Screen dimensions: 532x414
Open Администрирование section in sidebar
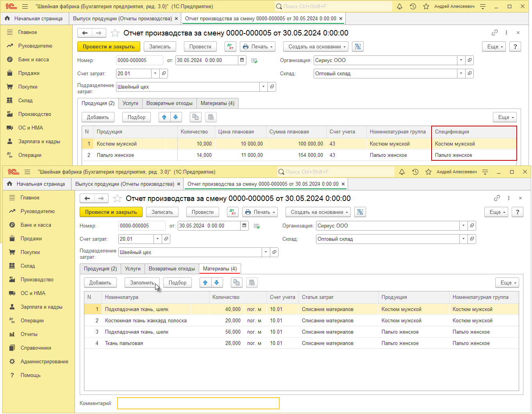[x=45, y=361]
